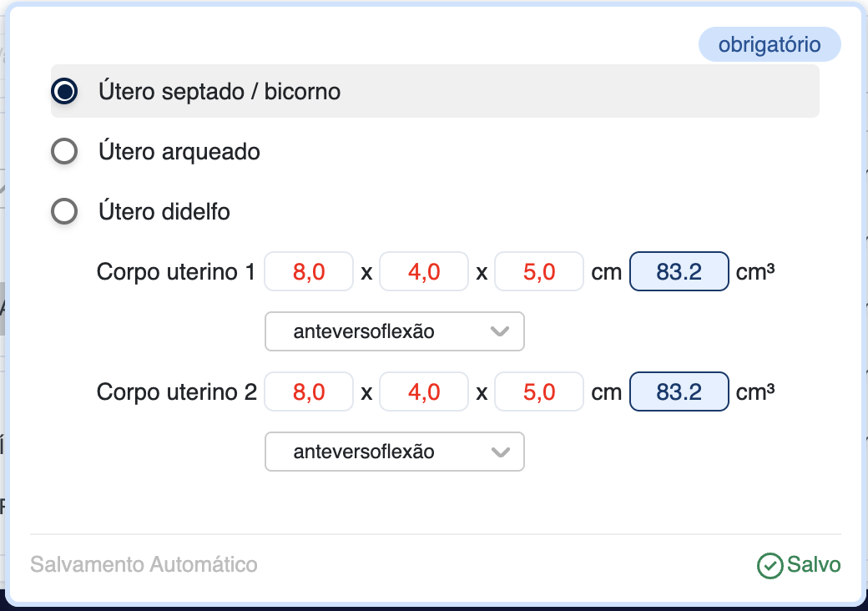Select the Corpo uterino 1 volume field
Viewport: 868px width, 611px height.
coord(679,272)
